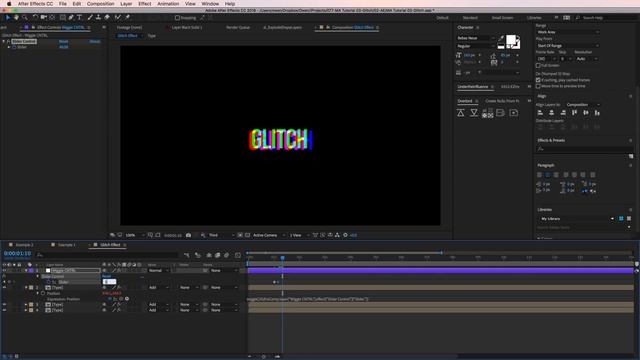640x360 pixels.
Task: Select the Pen tool
Action: 71,18
